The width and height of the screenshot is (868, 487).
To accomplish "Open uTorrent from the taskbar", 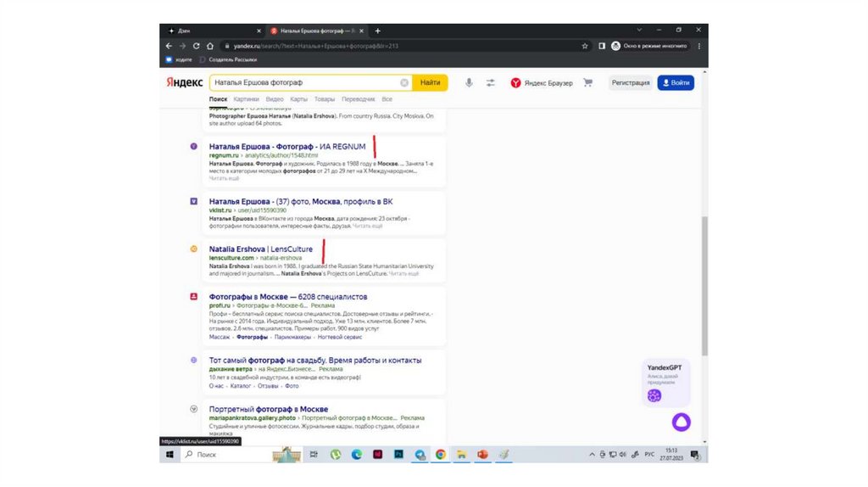I will click(x=336, y=454).
